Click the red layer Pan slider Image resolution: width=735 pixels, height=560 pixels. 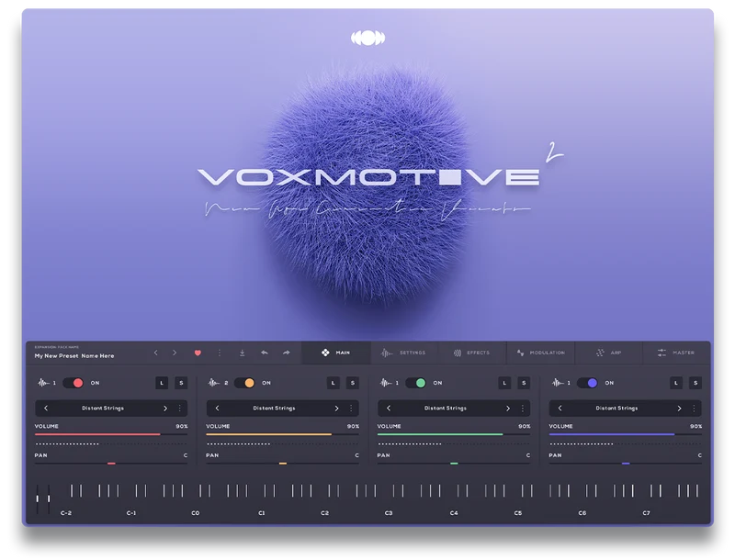[111, 464]
